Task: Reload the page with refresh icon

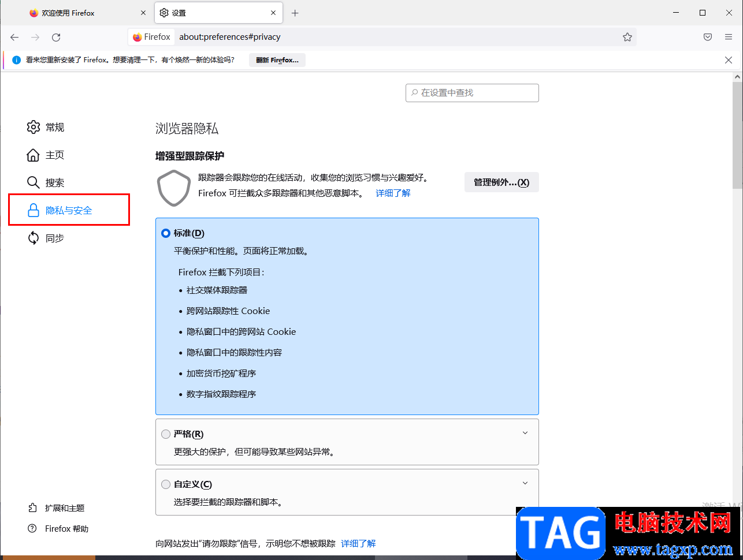Action: (56, 37)
